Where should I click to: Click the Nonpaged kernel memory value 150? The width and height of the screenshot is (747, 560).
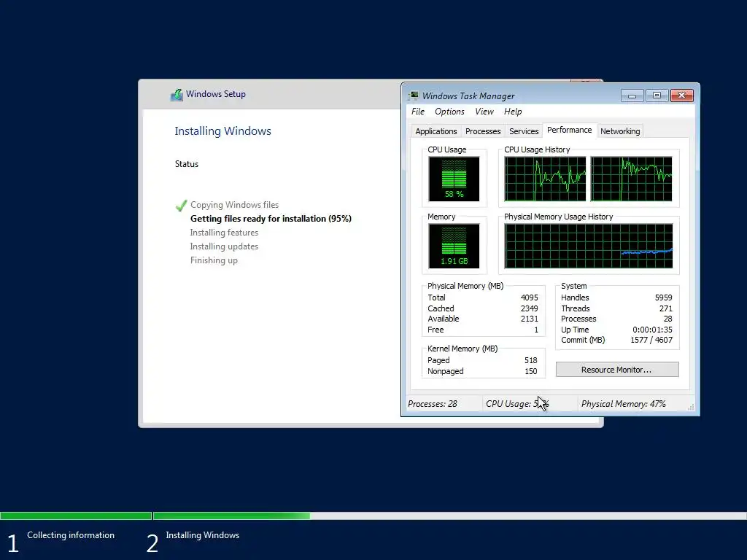(x=531, y=371)
